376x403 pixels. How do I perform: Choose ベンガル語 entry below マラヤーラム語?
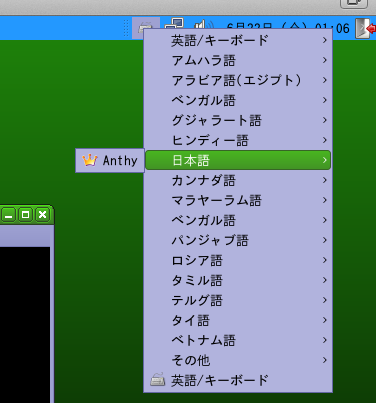pyautogui.click(x=238, y=220)
